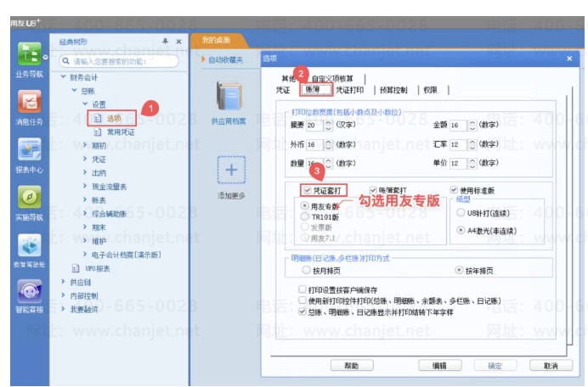The image size is (588, 387).
Task: Collapse the 总账 tree node
Action: click(74, 90)
